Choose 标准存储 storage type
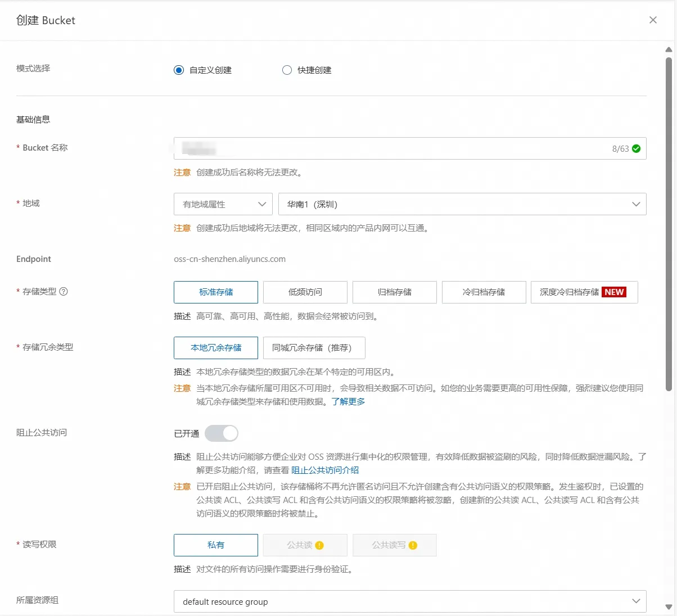 pos(216,292)
